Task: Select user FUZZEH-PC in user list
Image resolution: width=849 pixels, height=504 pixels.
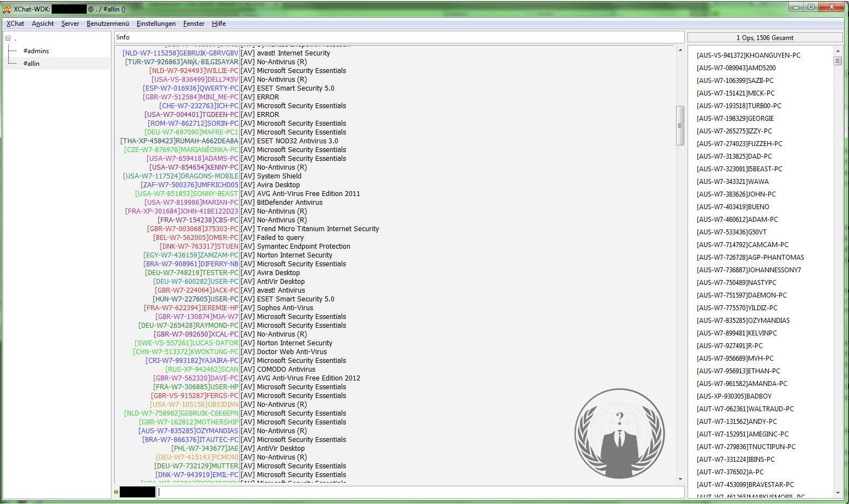Action: 739,144
